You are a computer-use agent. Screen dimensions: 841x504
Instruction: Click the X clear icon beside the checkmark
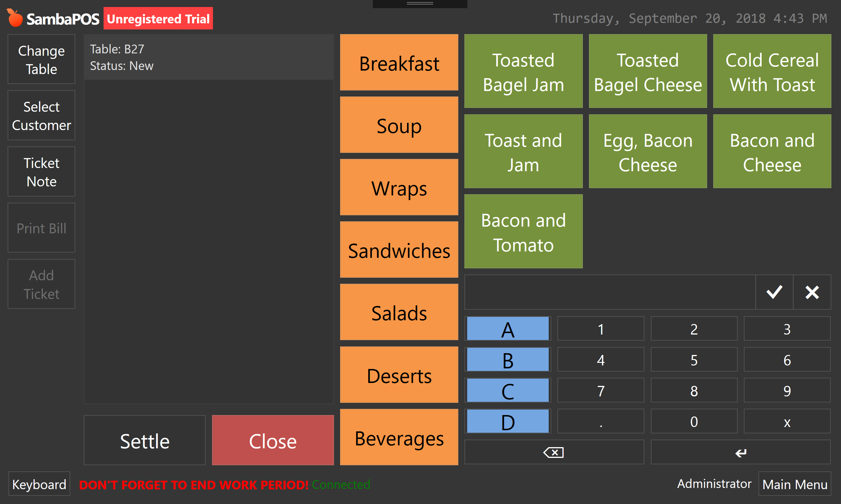tap(812, 292)
